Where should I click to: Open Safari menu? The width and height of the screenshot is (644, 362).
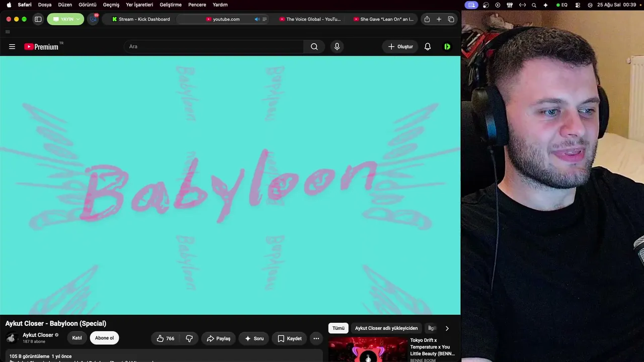[x=25, y=5]
